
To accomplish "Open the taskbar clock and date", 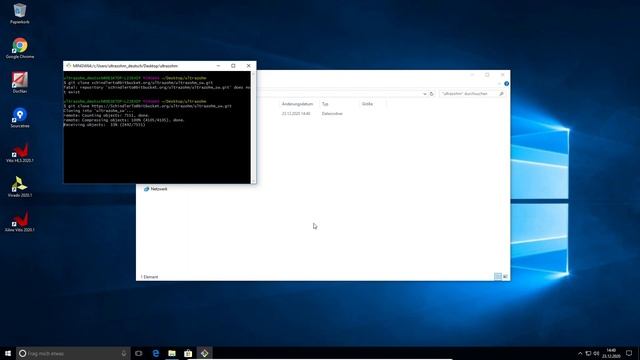I will click(x=611, y=353).
